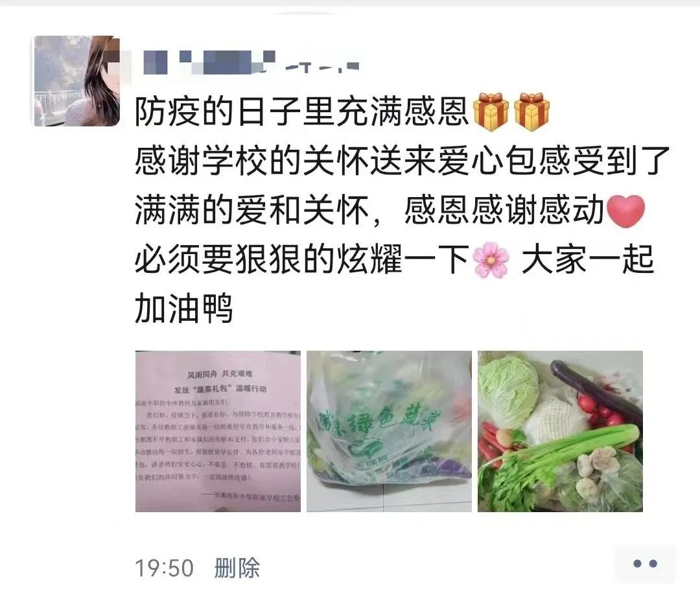700x599 pixels.
Task: Open the fresh vegetables photo
Action: [x=560, y=431]
